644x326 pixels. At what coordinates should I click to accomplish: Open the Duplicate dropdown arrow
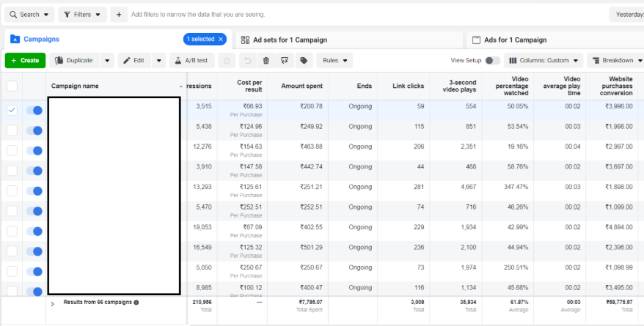click(107, 61)
